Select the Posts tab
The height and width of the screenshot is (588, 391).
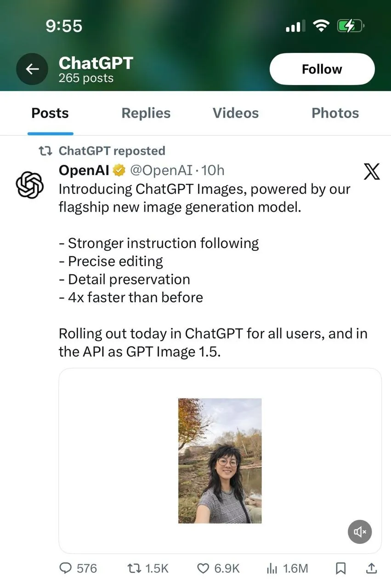click(x=50, y=113)
